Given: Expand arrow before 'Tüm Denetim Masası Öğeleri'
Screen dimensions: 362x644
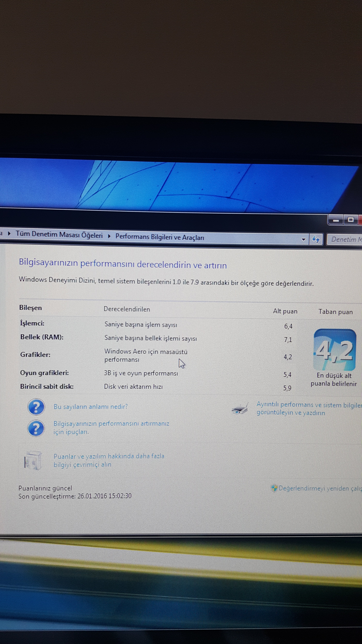Looking at the screenshot, I should point(9,234).
